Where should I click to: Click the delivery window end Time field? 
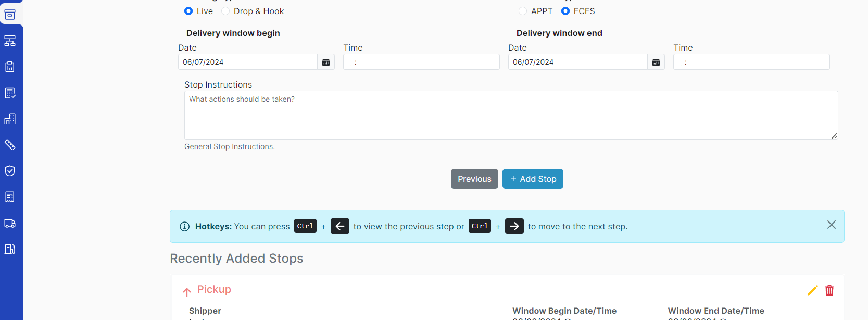751,62
